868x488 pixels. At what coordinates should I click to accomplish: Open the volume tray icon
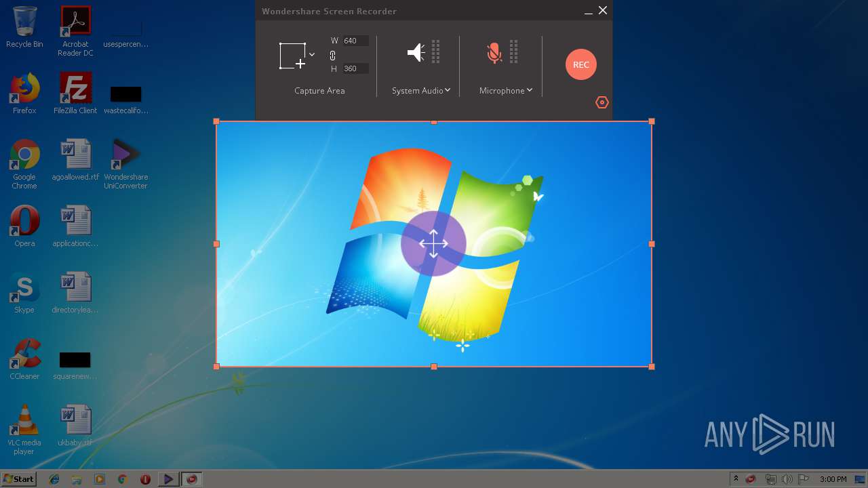coord(787,479)
